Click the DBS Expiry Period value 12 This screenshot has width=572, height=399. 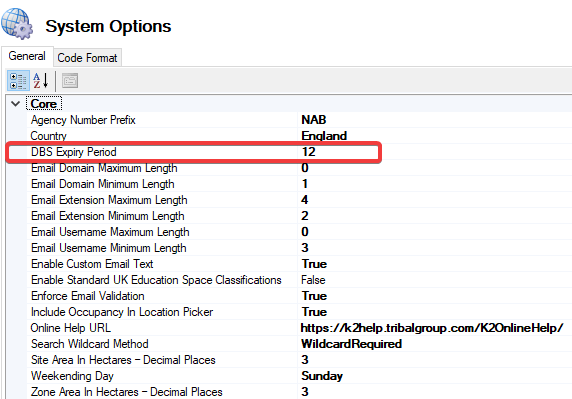tap(309, 152)
